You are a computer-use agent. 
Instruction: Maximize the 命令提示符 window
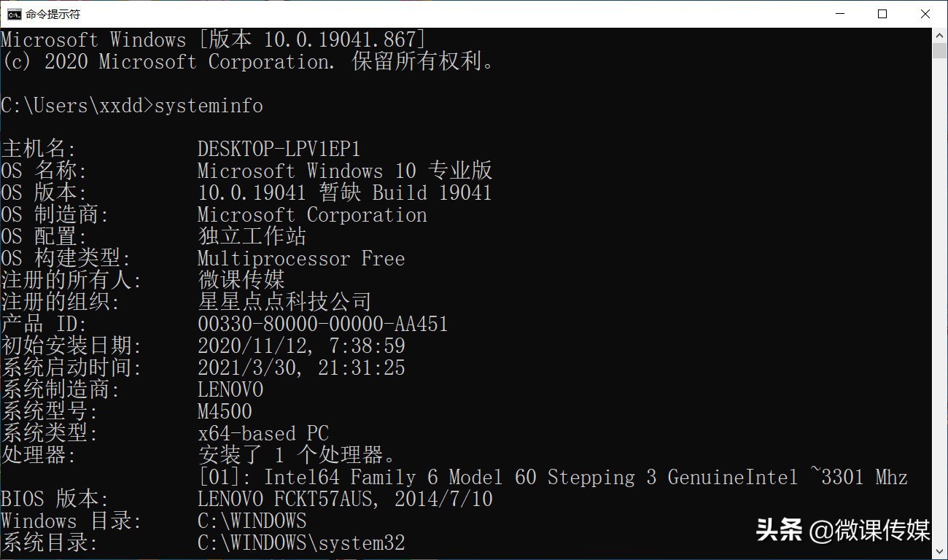[x=882, y=14]
